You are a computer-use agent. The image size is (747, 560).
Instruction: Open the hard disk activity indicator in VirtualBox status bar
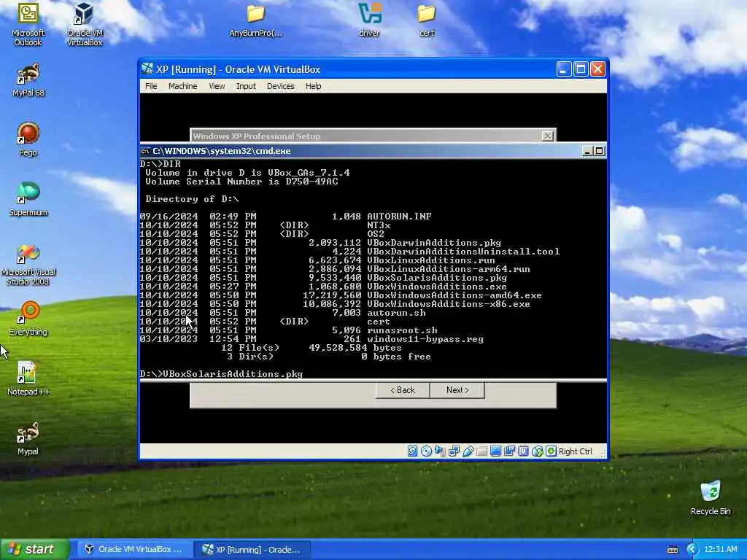click(413, 451)
